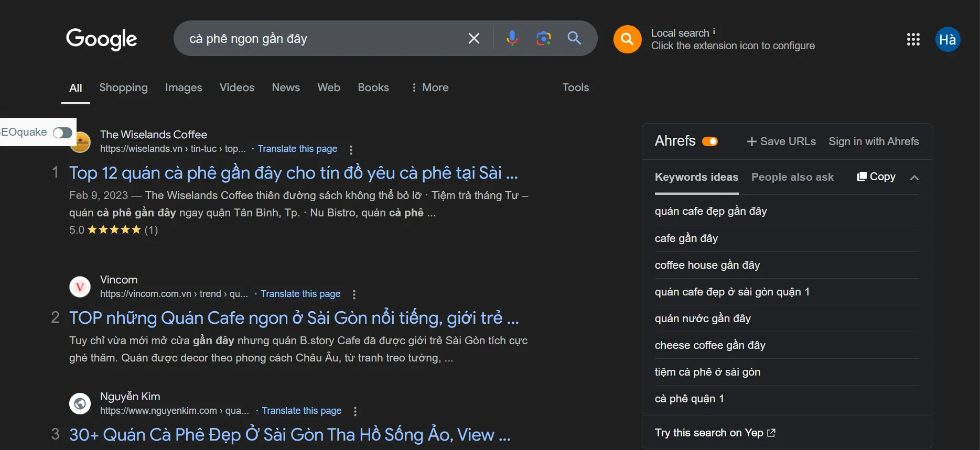The image size is (980, 450).
Task: Select the All results tab
Action: [76, 88]
